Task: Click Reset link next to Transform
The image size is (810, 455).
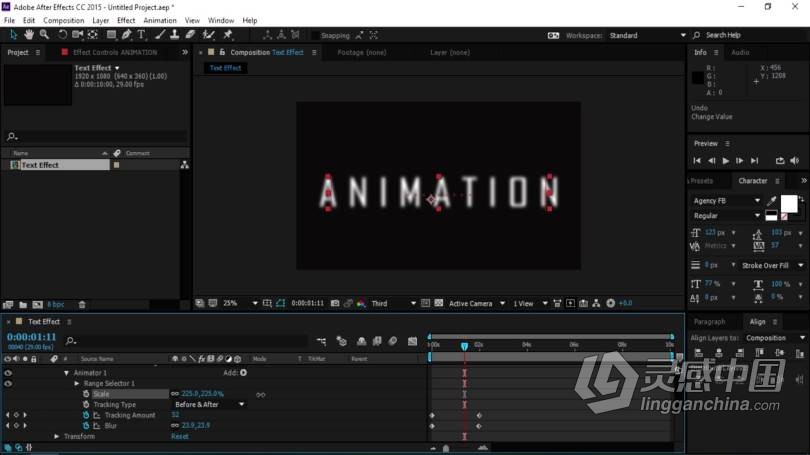Action: point(180,436)
